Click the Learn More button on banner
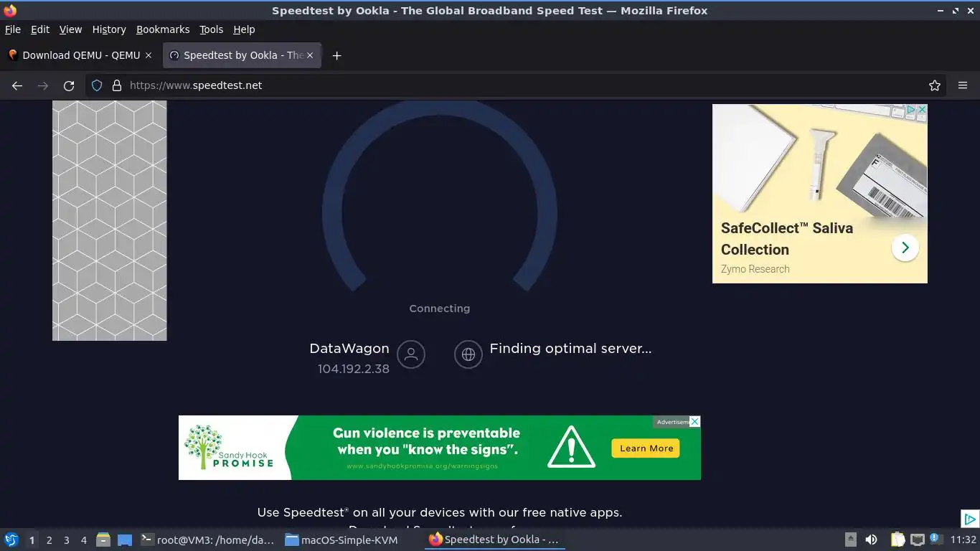The height and width of the screenshot is (551, 980). point(646,448)
